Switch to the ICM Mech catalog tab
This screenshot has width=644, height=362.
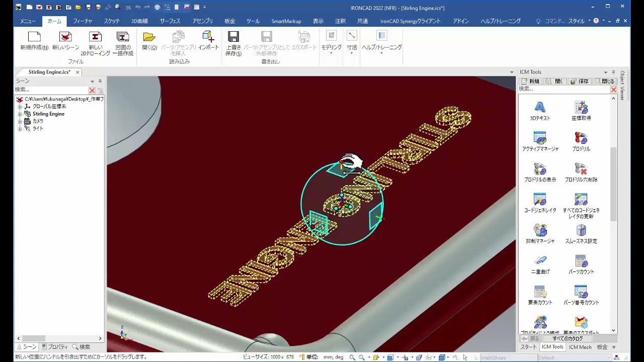tap(580, 347)
